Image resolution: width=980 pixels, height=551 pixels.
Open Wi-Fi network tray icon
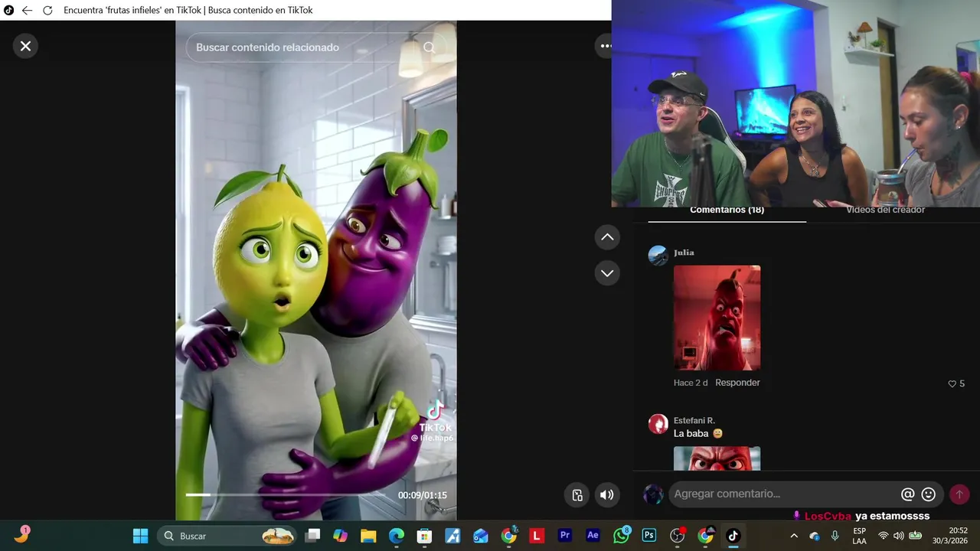tap(883, 536)
